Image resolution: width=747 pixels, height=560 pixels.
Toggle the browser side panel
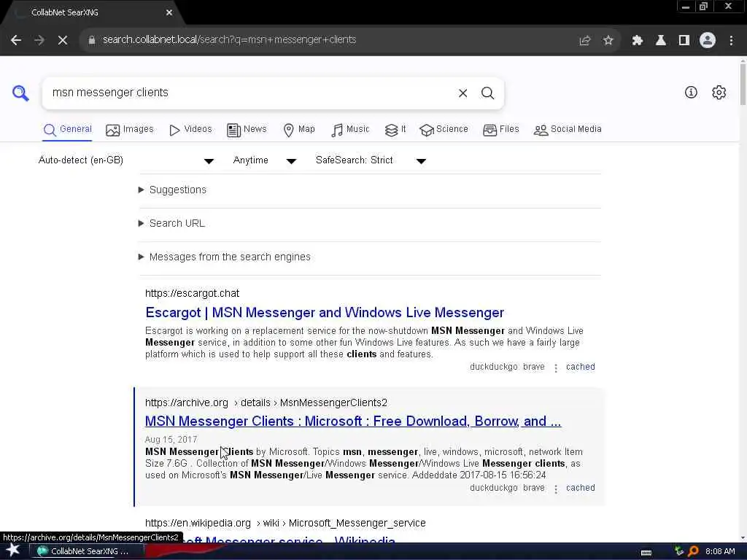tap(684, 41)
